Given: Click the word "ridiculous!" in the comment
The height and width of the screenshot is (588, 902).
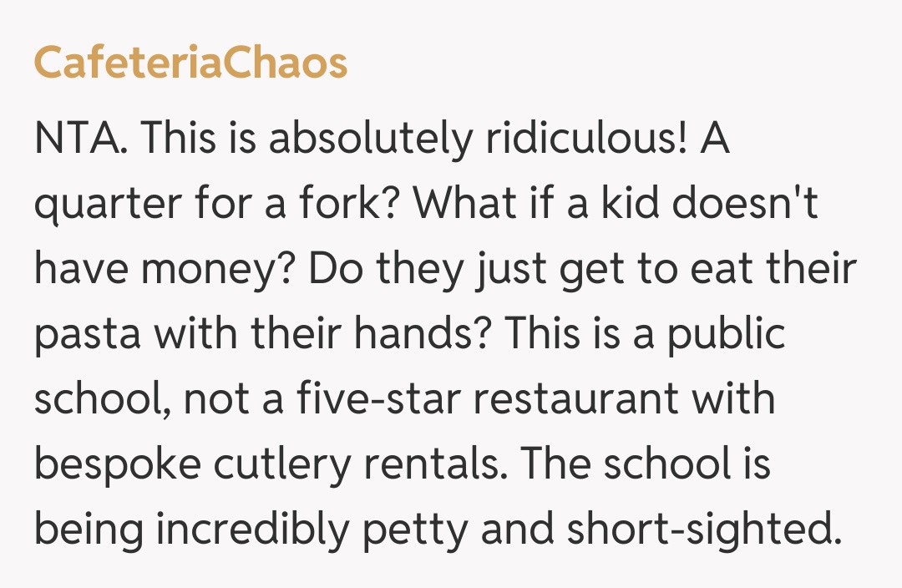Looking at the screenshot, I should click(x=586, y=139).
